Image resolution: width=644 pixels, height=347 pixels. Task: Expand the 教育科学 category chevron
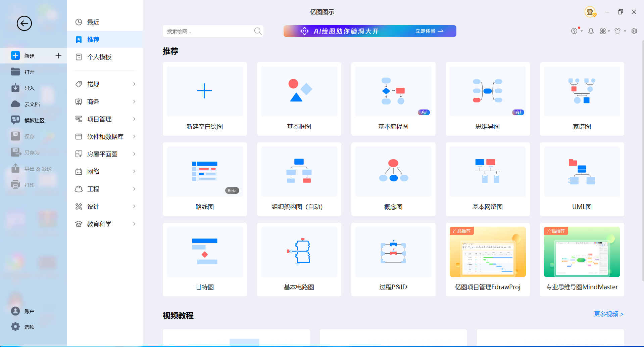[x=134, y=224]
